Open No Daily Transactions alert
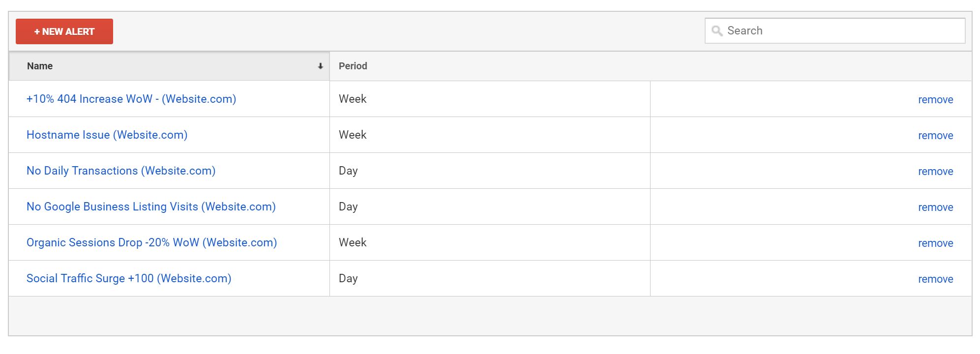The image size is (980, 354). click(x=121, y=171)
